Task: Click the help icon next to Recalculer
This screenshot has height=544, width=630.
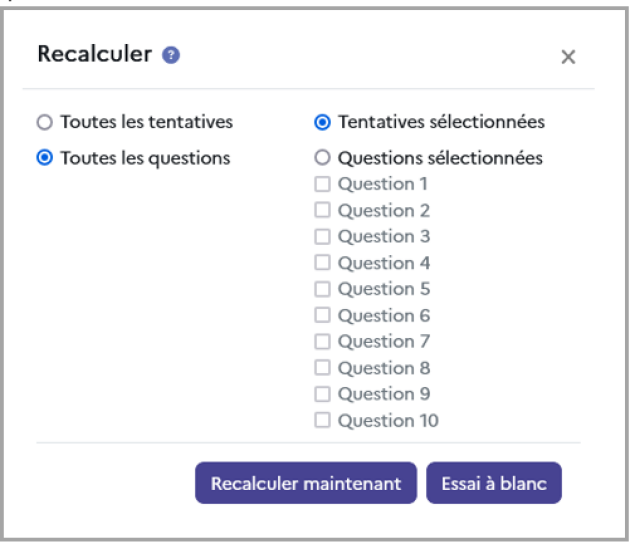Action: click(x=171, y=55)
